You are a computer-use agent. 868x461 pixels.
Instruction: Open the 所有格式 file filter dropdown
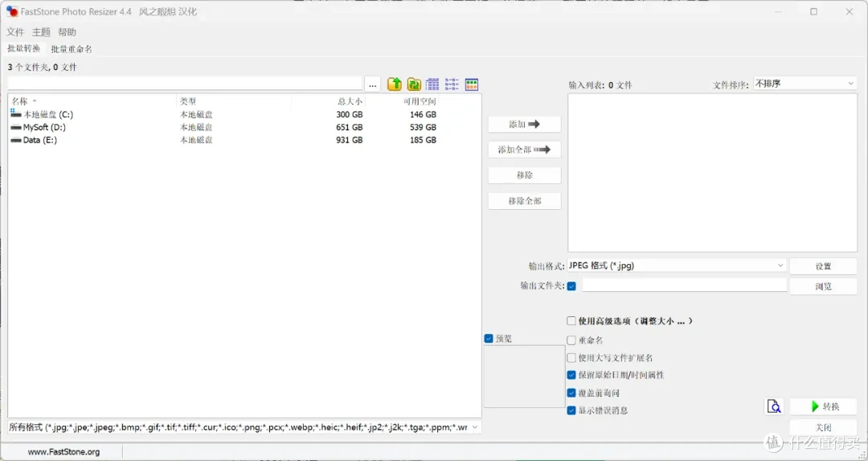click(x=244, y=427)
